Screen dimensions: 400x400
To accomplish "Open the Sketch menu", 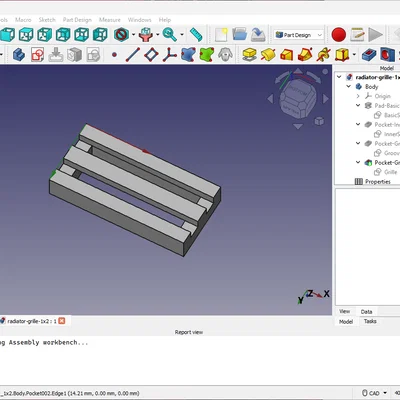I will [x=47, y=20].
